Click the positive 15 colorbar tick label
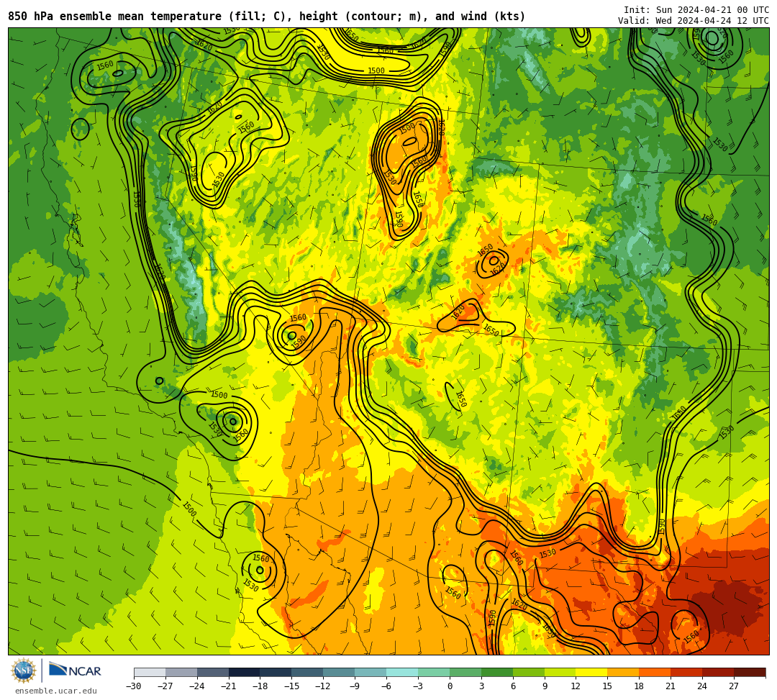 [608, 686]
